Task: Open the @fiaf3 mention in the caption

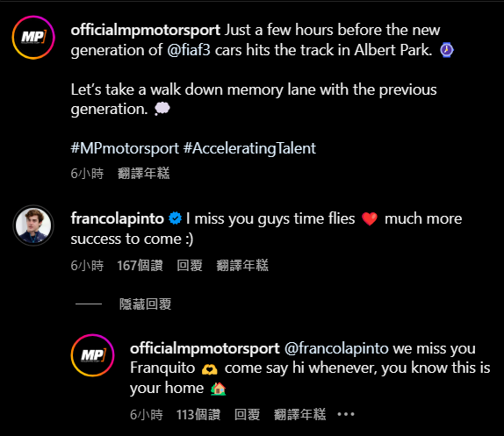Action: click(x=189, y=50)
